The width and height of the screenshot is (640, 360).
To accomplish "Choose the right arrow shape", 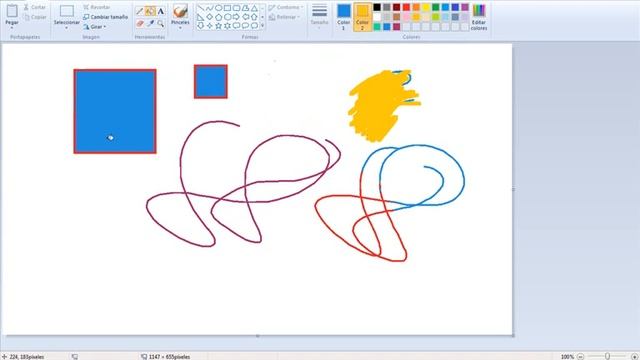I will [236, 17].
